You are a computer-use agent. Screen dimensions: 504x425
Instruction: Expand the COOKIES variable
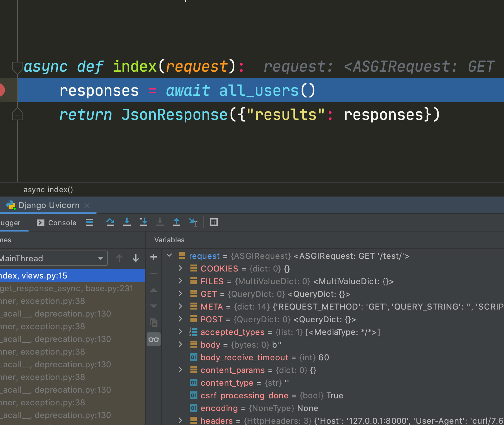(180, 268)
